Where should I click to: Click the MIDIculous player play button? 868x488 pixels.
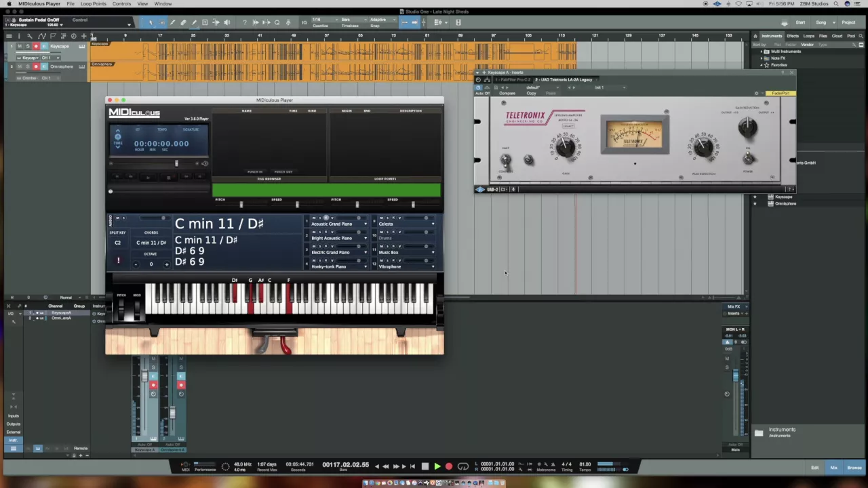148,178
